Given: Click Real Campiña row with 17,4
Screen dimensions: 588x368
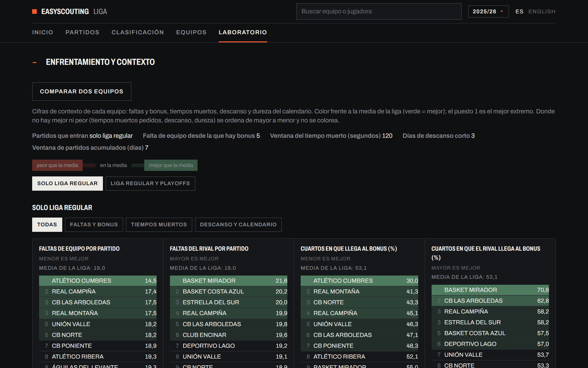Looking at the screenshot, I should coord(98,292).
